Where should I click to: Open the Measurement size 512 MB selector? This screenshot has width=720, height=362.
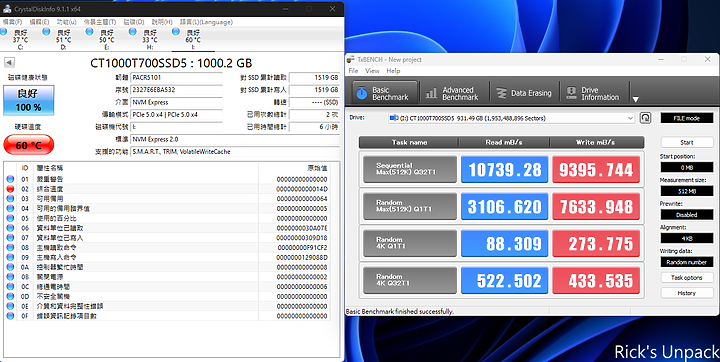(686, 191)
